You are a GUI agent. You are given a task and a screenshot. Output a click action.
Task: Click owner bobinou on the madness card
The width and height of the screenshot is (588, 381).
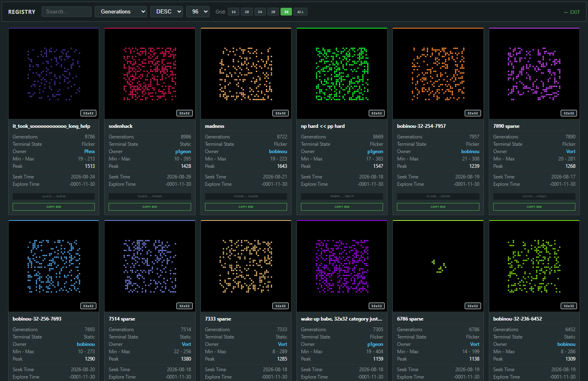(x=278, y=152)
